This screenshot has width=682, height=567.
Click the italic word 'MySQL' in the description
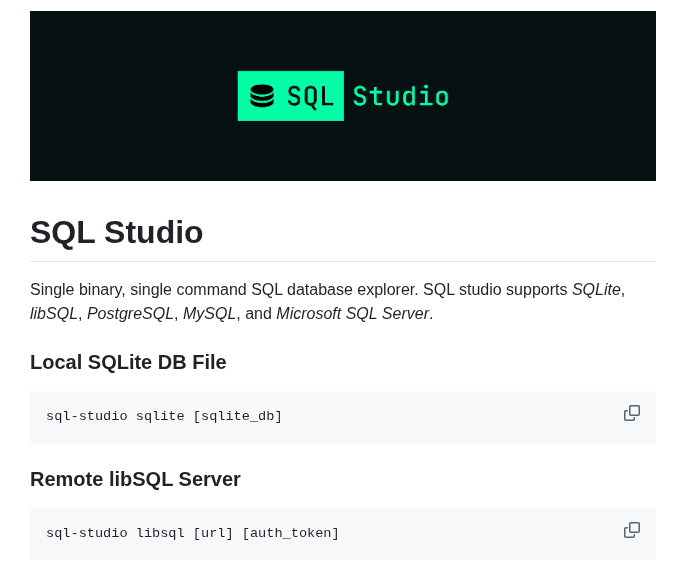pyautogui.click(x=210, y=314)
